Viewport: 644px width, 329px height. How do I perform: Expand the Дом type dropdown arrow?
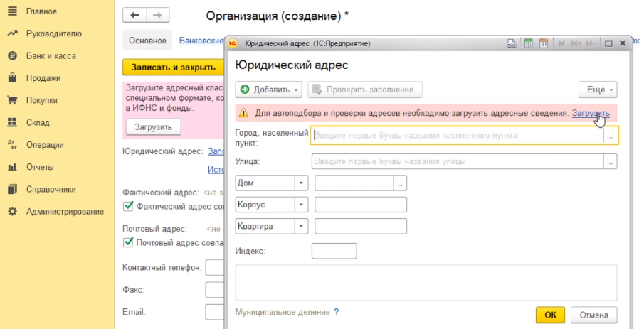pyautogui.click(x=301, y=183)
